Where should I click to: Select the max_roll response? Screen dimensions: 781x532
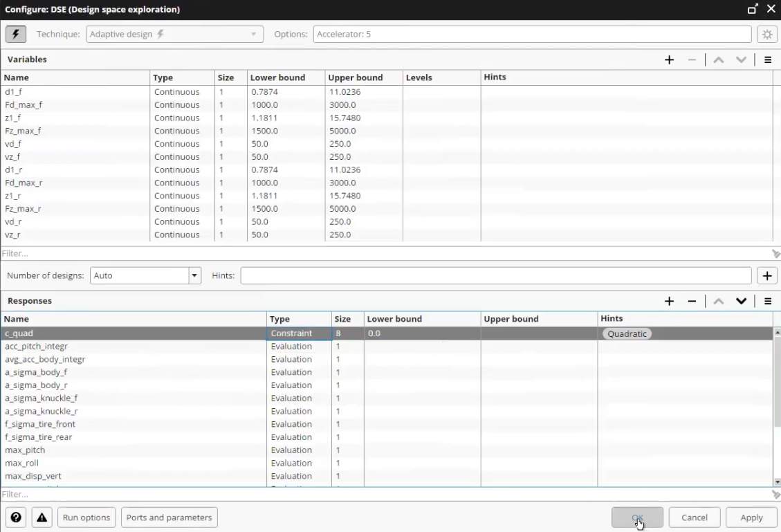[21, 463]
